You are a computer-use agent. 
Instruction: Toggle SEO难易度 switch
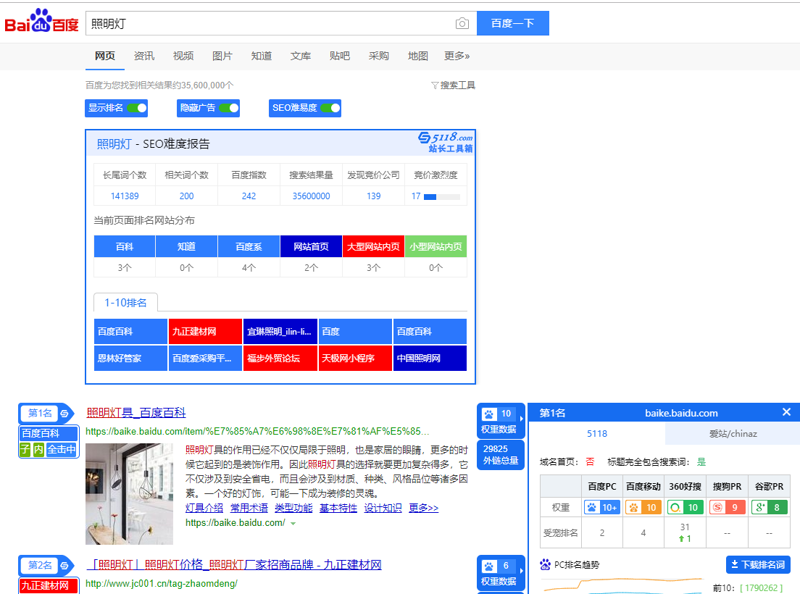tap(330, 108)
